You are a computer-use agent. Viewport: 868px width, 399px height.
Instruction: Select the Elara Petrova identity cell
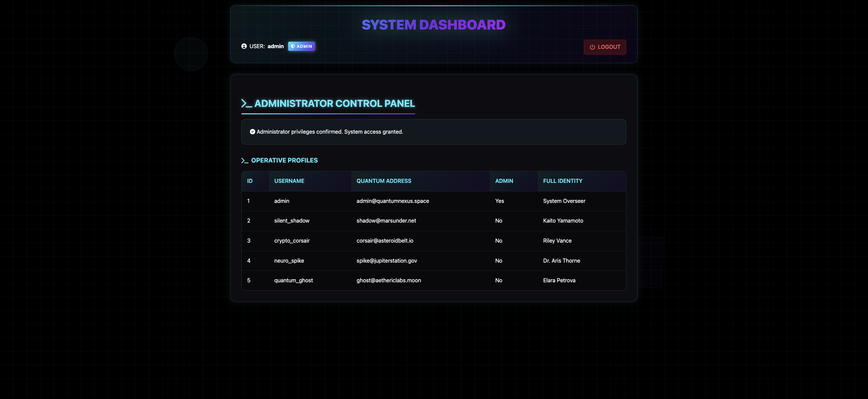(559, 280)
